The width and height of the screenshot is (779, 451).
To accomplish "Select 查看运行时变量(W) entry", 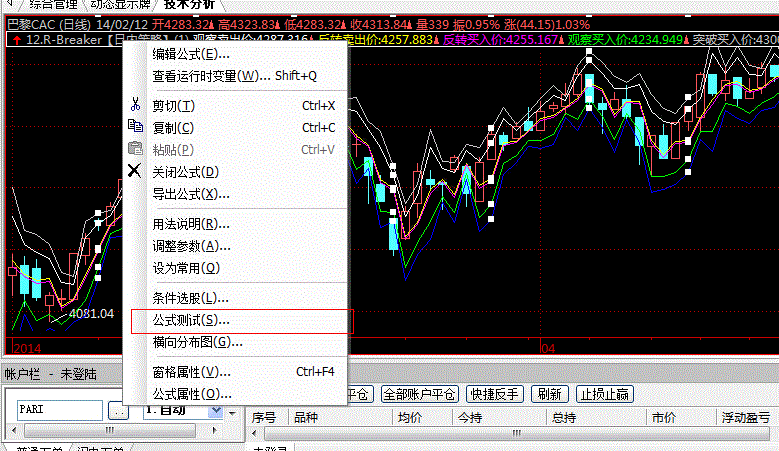I will pos(235,76).
